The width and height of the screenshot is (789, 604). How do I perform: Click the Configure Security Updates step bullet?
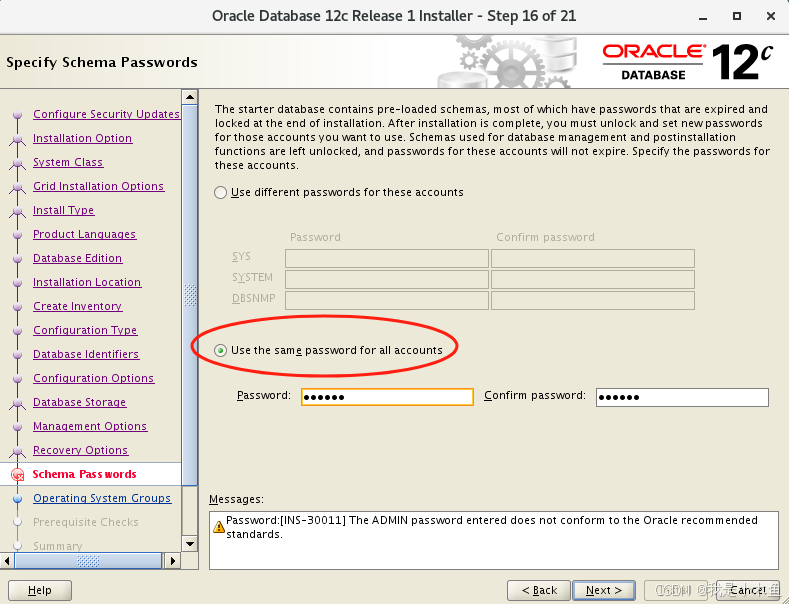18,115
